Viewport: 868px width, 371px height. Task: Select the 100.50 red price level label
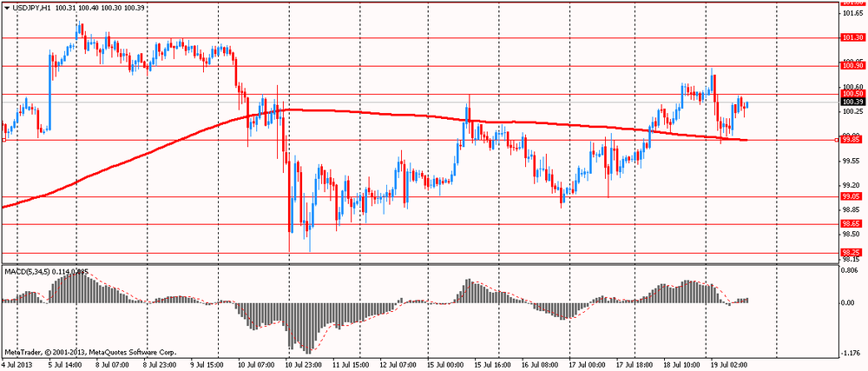tap(852, 95)
